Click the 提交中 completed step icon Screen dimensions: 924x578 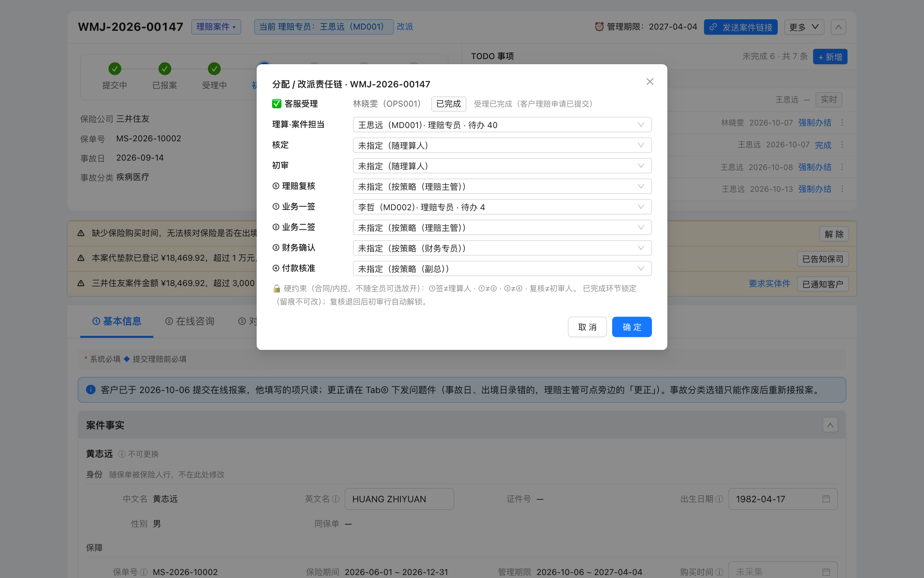[115, 69]
